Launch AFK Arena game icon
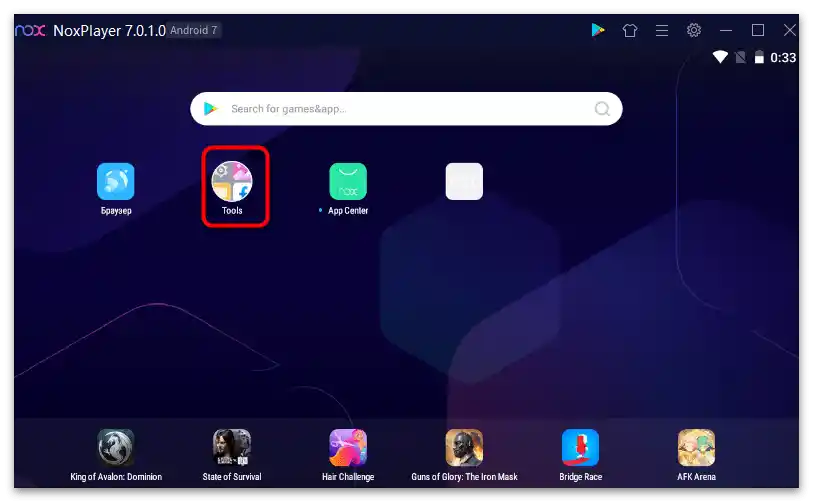The height and width of the screenshot is (502, 813). point(696,447)
